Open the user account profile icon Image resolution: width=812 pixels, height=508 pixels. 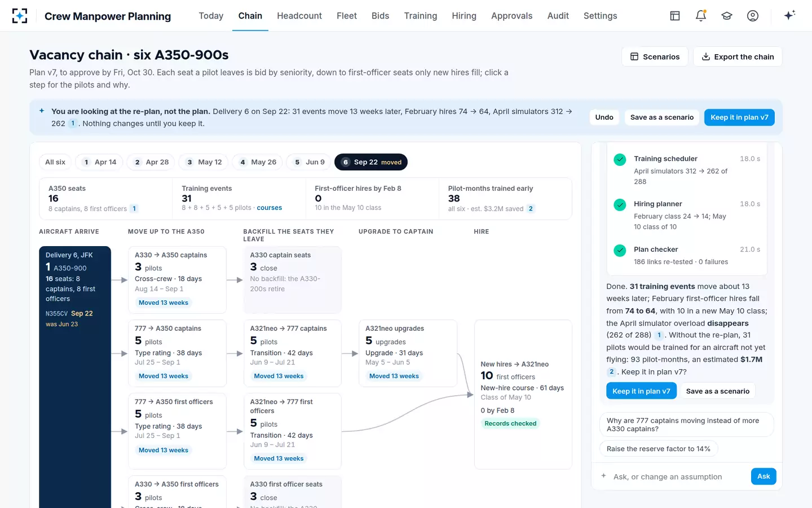click(x=753, y=16)
